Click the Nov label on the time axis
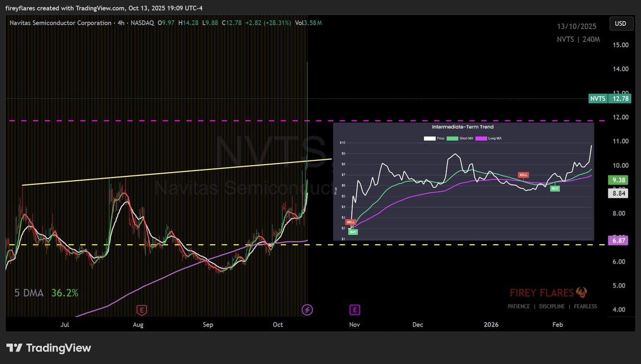 pyautogui.click(x=354, y=325)
